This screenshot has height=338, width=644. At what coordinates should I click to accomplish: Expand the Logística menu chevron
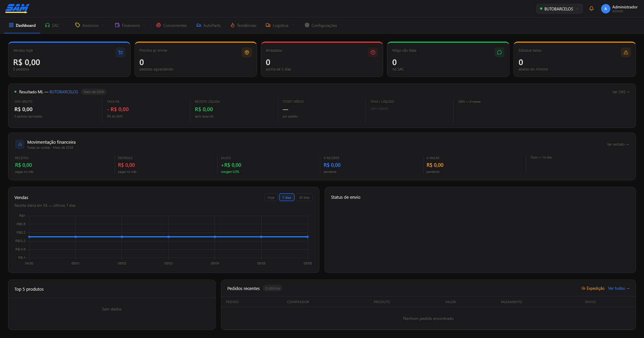click(293, 25)
